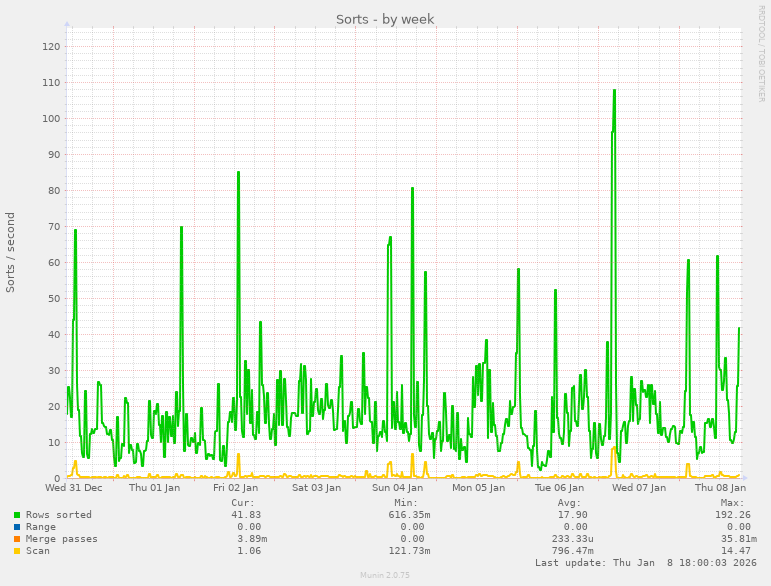Click the Last update timestamp text
This screenshot has height=586, width=771.
pyautogui.click(x=645, y=563)
